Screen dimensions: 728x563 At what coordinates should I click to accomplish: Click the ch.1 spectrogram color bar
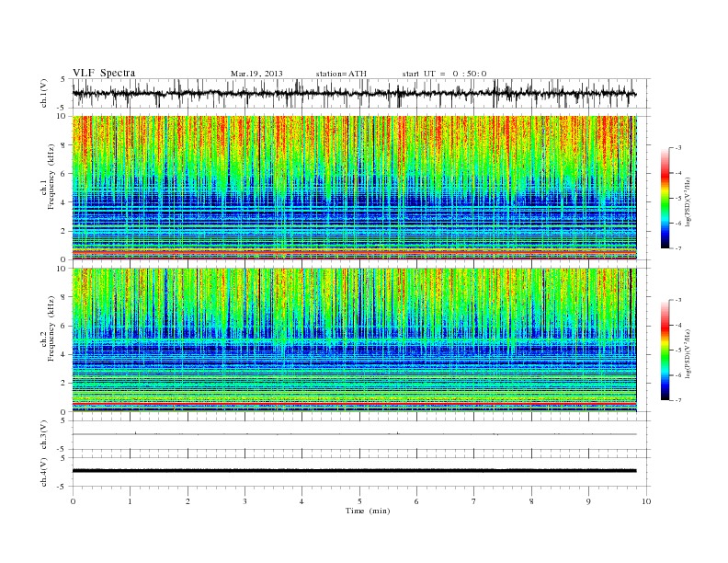pyautogui.click(x=665, y=198)
